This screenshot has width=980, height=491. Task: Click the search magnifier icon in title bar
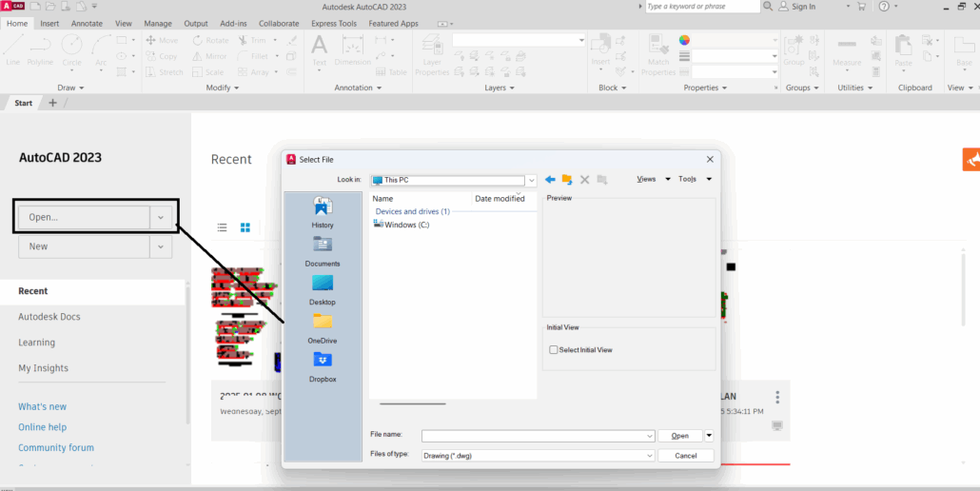tap(768, 7)
